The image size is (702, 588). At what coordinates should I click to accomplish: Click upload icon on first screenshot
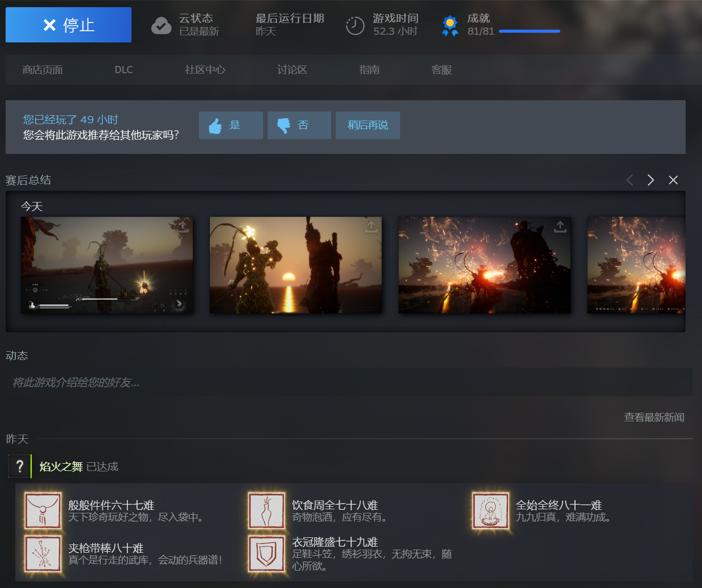tap(182, 227)
